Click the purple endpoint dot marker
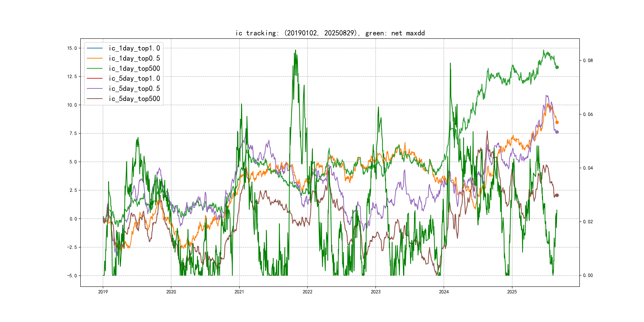 pos(557,132)
